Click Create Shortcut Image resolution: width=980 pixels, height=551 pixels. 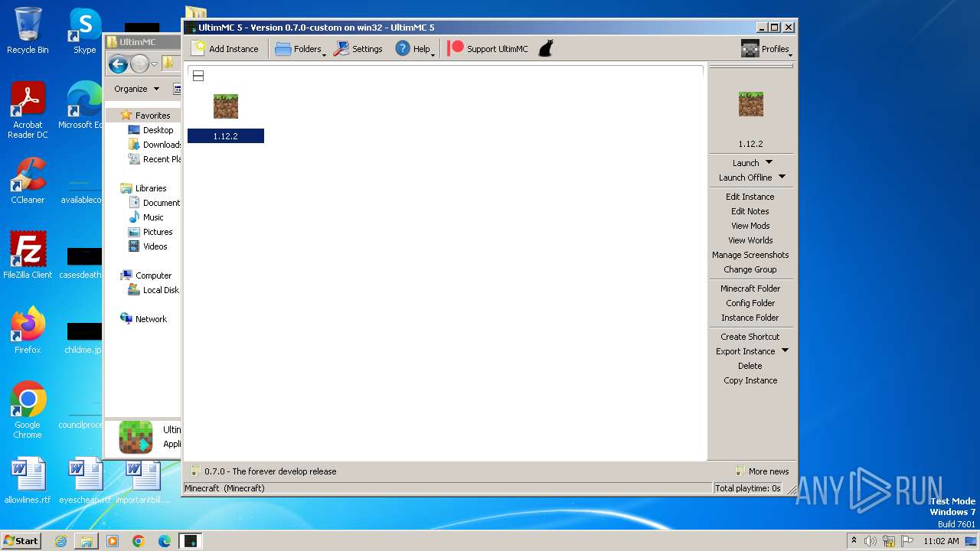click(750, 337)
